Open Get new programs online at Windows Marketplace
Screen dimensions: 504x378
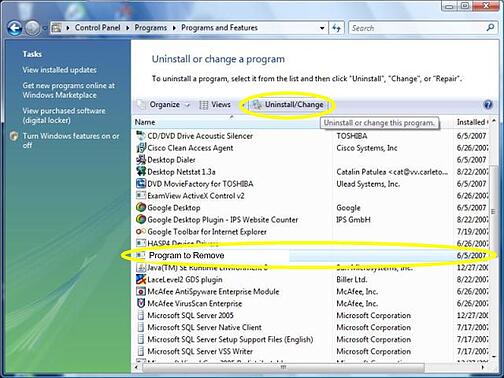[69, 90]
